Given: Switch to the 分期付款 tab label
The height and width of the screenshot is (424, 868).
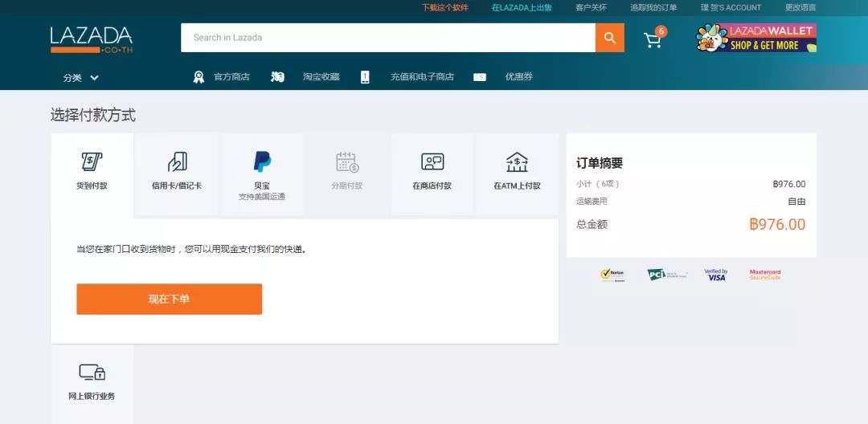Looking at the screenshot, I should [x=347, y=186].
